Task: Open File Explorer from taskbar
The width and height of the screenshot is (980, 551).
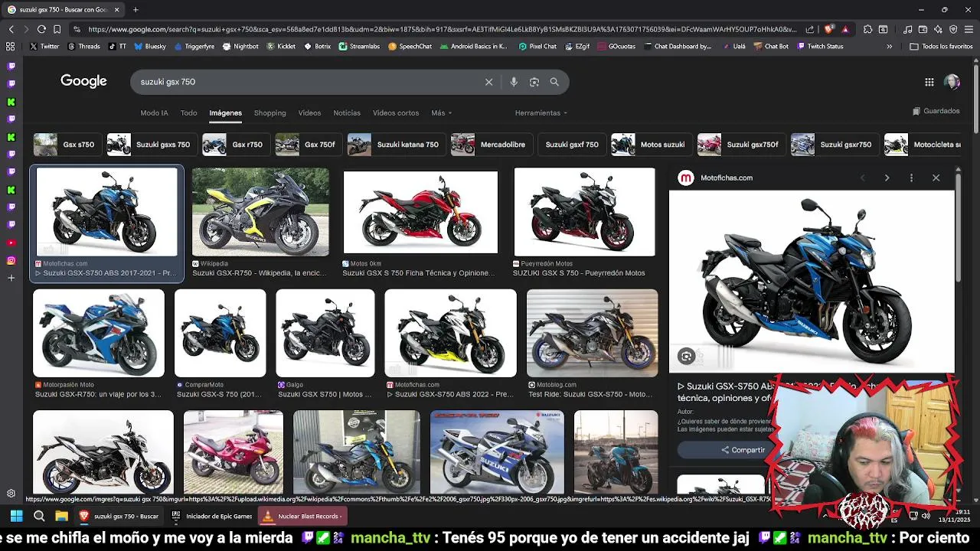Action: tap(62, 516)
